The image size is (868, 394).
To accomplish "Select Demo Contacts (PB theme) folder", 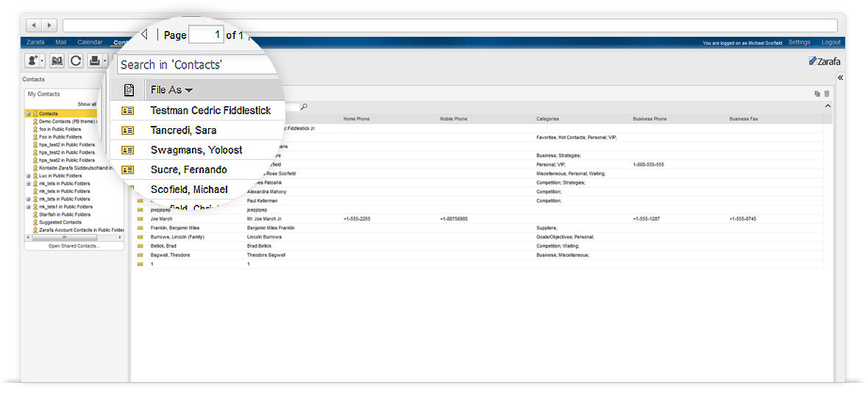I will point(68,122).
